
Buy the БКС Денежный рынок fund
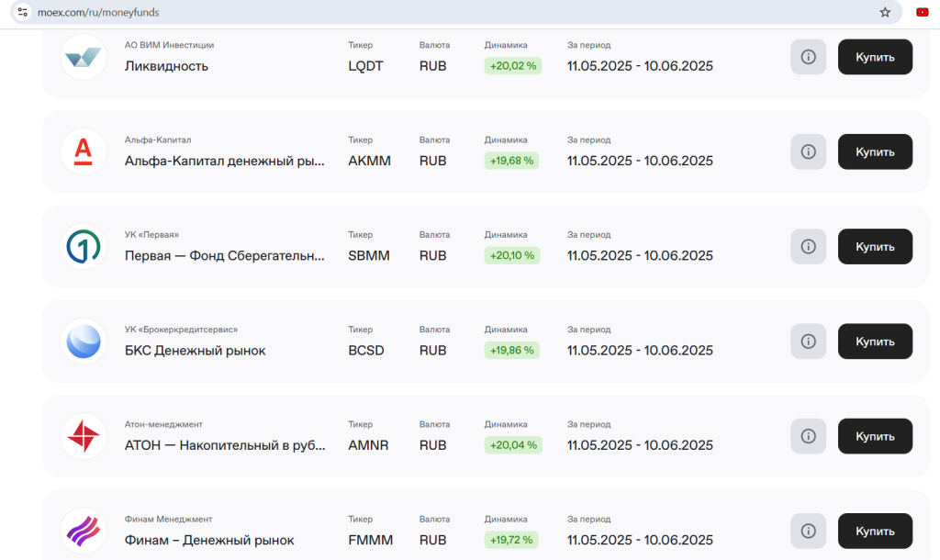point(875,342)
